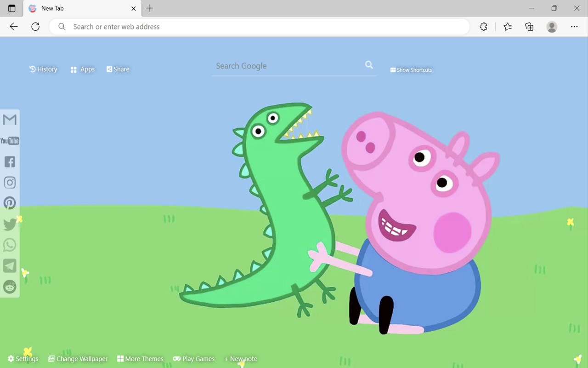Open Instagram from the sidebar
Screen dimensions: 588x368
[10, 183]
